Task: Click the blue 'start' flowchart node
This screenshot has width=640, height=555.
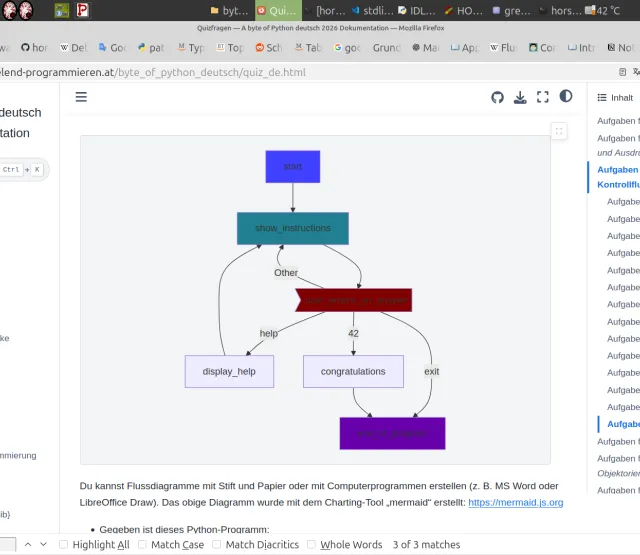Action: [x=293, y=166]
